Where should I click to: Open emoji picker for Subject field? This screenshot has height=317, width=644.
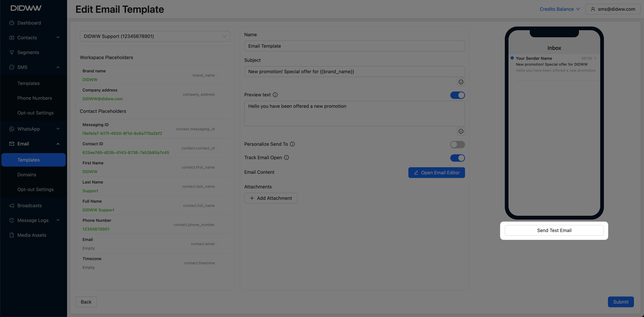(461, 82)
